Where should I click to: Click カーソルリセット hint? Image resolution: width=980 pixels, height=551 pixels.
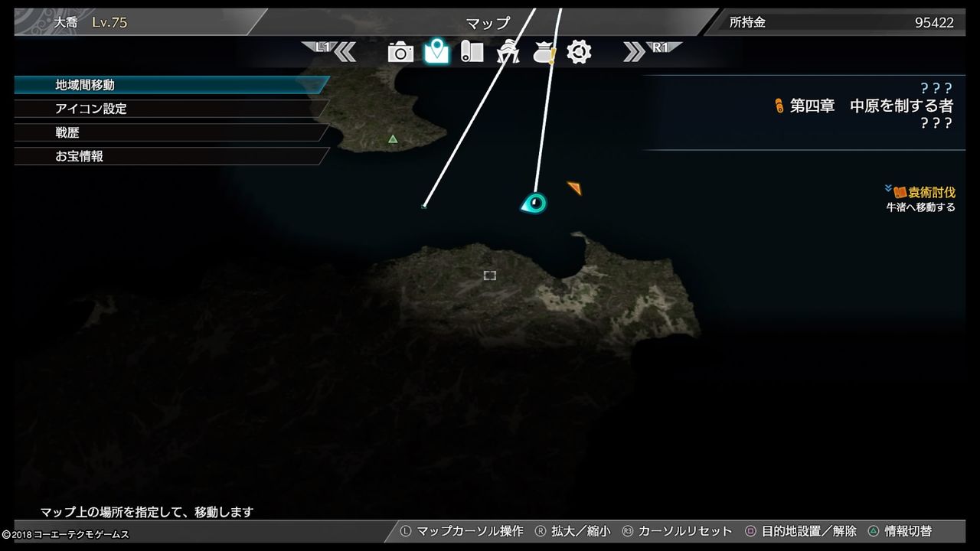pyautogui.click(x=685, y=531)
